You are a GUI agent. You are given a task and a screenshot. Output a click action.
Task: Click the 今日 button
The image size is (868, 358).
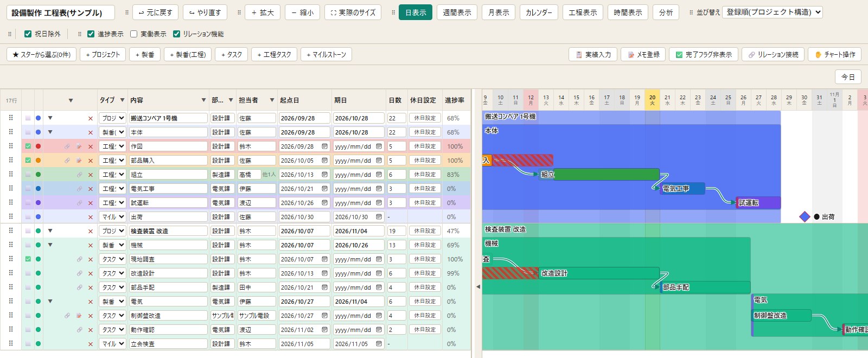tap(848, 77)
